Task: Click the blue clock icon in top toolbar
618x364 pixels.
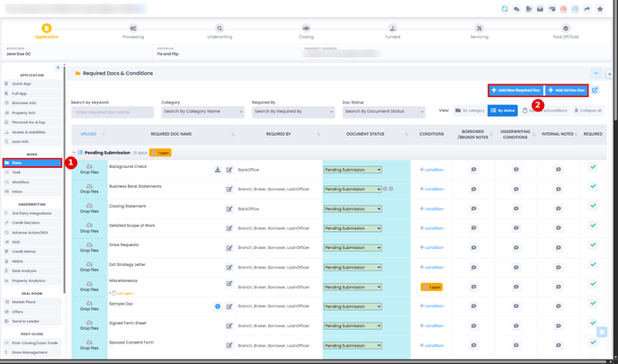Action: tap(576, 9)
